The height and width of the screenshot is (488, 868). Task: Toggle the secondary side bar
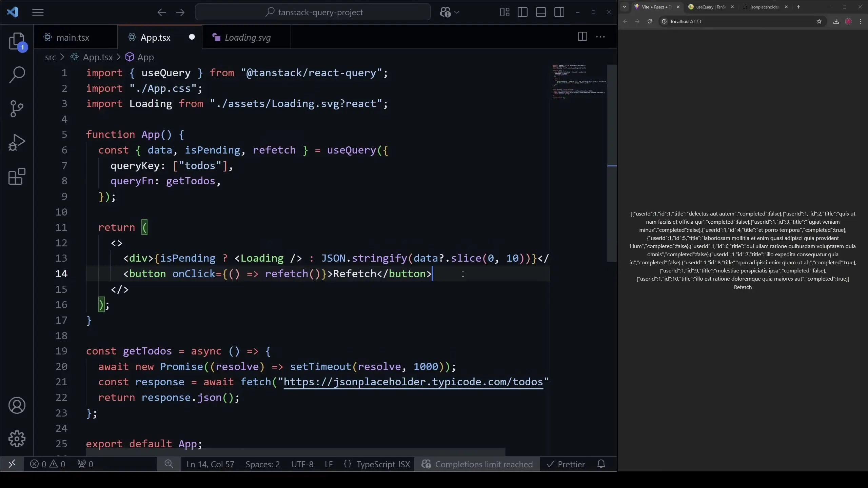pyautogui.click(x=559, y=13)
